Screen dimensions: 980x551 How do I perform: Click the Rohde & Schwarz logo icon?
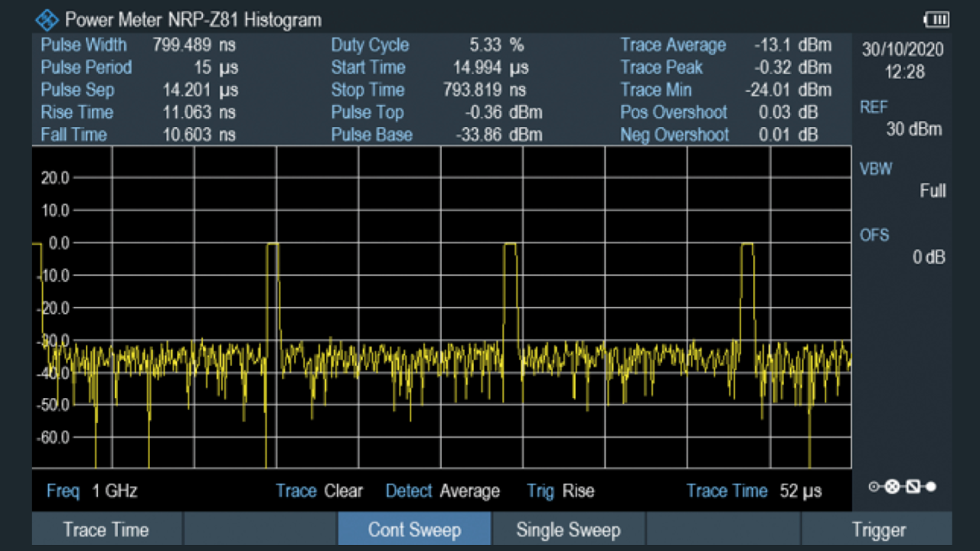[x=47, y=19]
